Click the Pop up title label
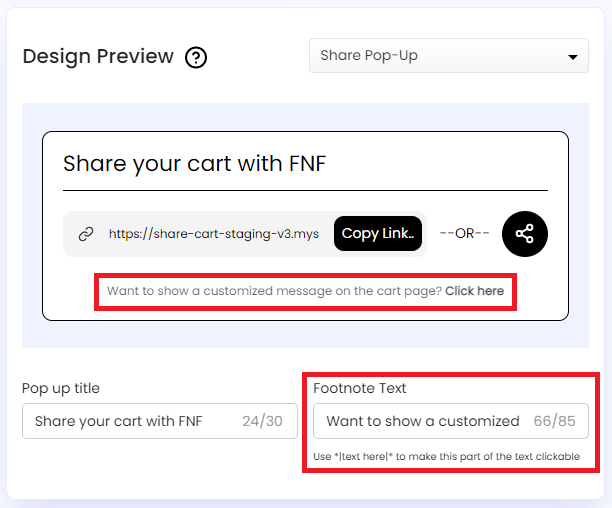This screenshot has width=612, height=508. click(61, 389)
